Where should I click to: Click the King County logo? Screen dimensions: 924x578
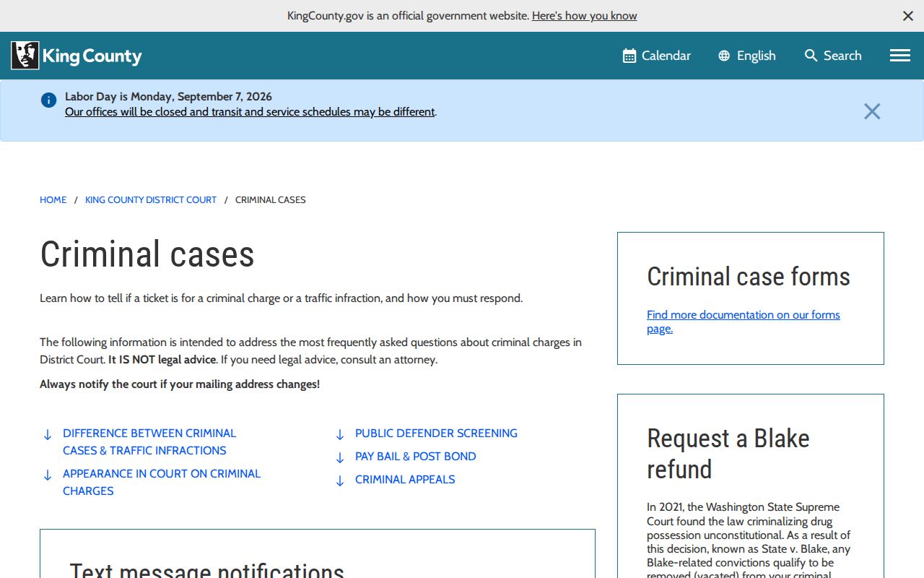pyautogui.click(x=77, y=56)
